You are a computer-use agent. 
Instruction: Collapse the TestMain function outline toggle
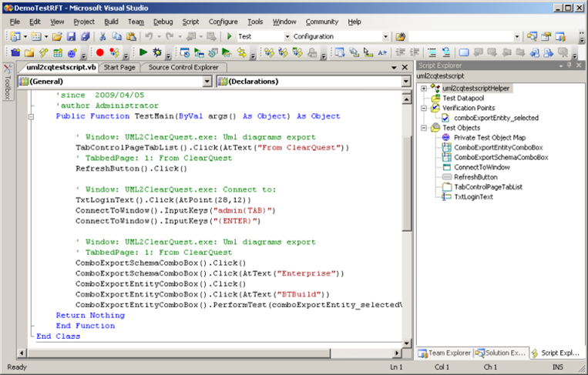32,116
